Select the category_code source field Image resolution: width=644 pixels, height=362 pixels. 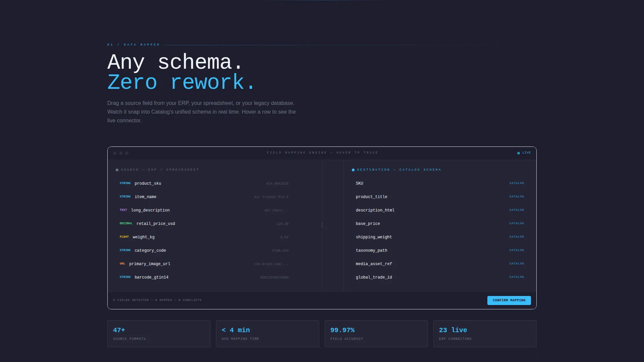[x=204, y=250]
